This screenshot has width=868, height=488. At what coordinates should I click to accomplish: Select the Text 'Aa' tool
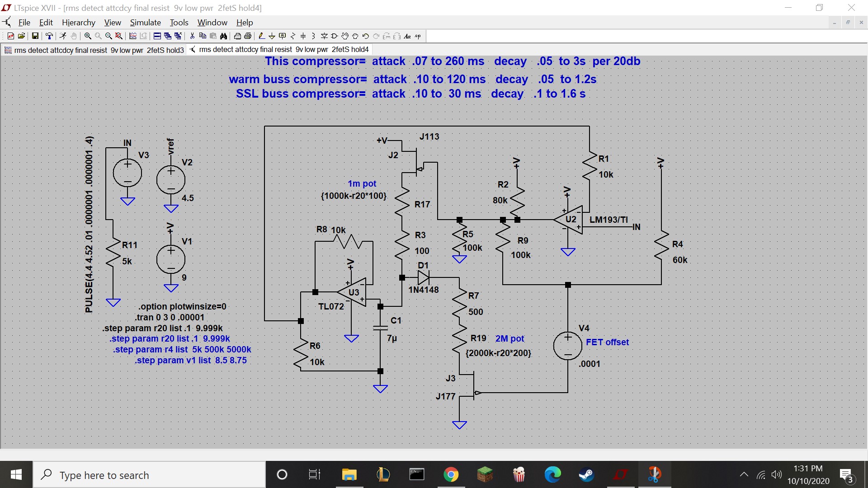(407, 36)
